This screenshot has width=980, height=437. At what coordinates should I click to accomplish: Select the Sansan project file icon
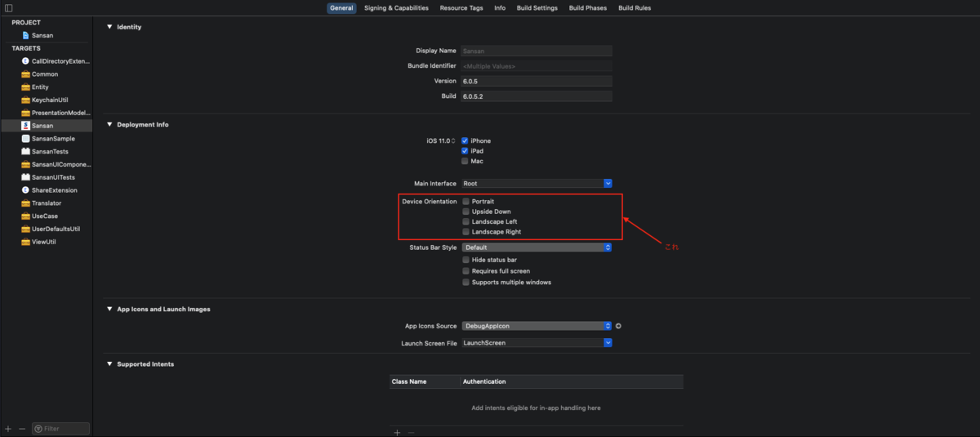(25, 35)
